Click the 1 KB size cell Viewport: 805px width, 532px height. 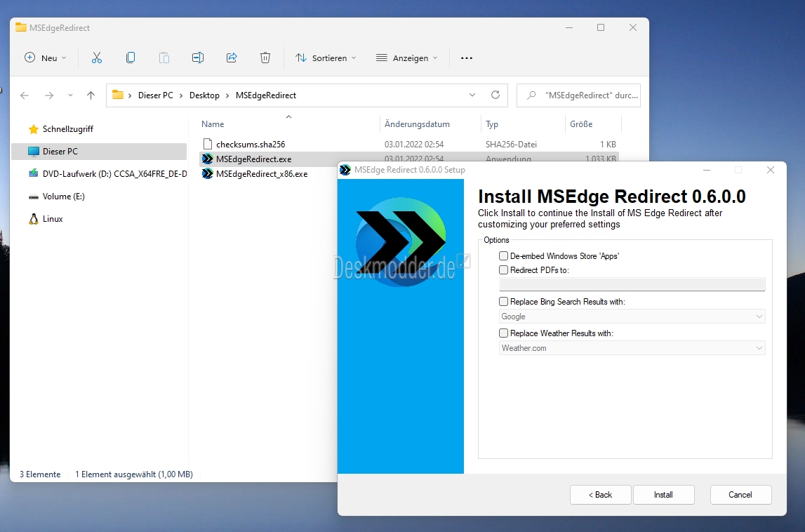608,145
